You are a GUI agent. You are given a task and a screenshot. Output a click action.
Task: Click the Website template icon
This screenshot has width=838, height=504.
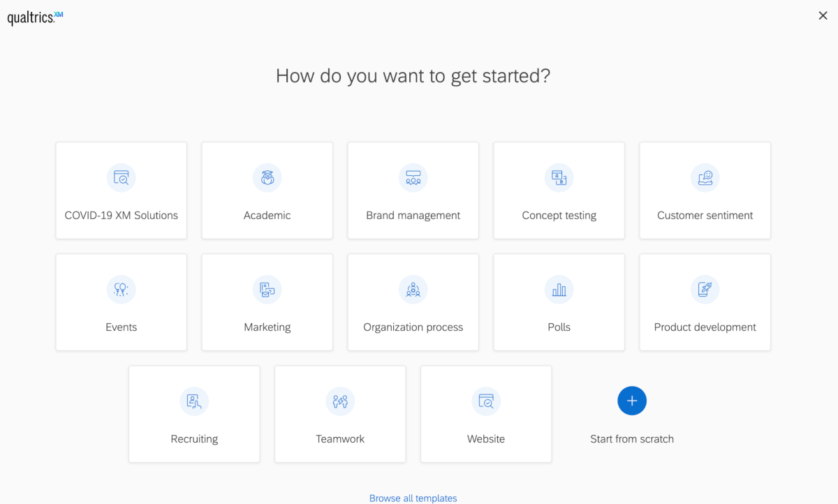pos(486,401)
